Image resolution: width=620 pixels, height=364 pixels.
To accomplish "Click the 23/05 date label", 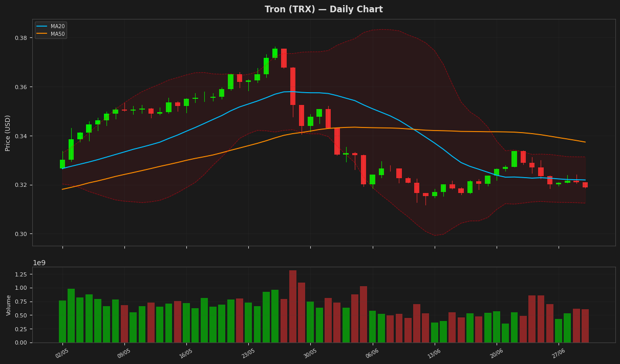I will pyautogui.click(x=248, y=353).
